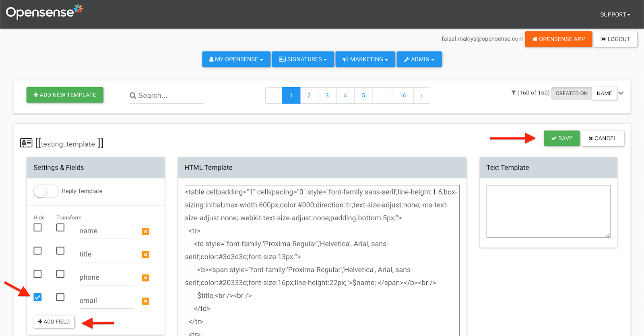Check Transform box for email field
644x336 pixels.
[60, 297]
